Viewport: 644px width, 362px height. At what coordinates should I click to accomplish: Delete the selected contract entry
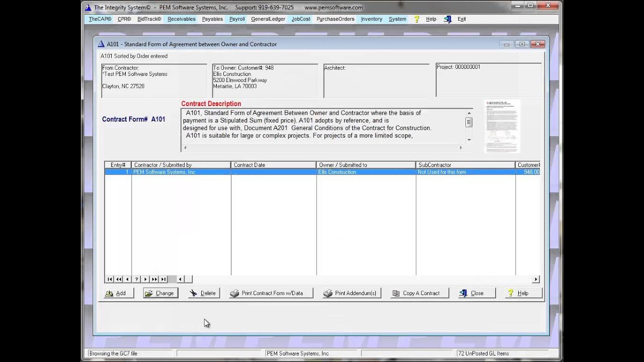(x=204, y=293)
